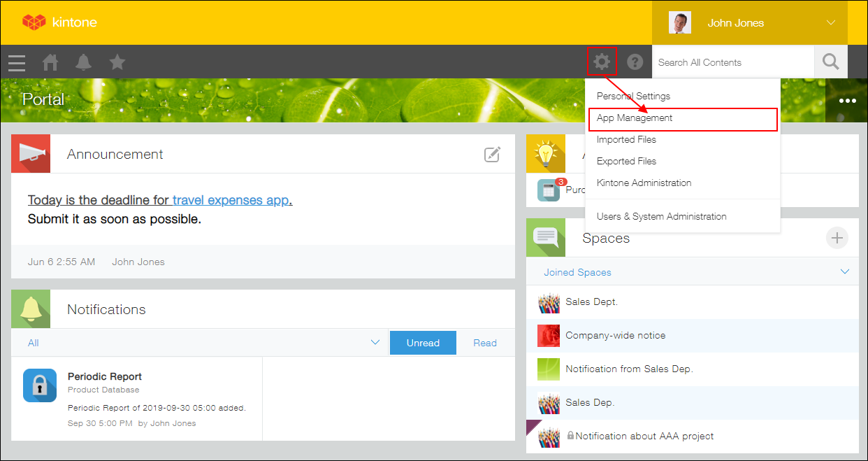Viewport: 868px width, 461px height.
Task: Click in Search All Contents field
Action: tap(733, 62)
